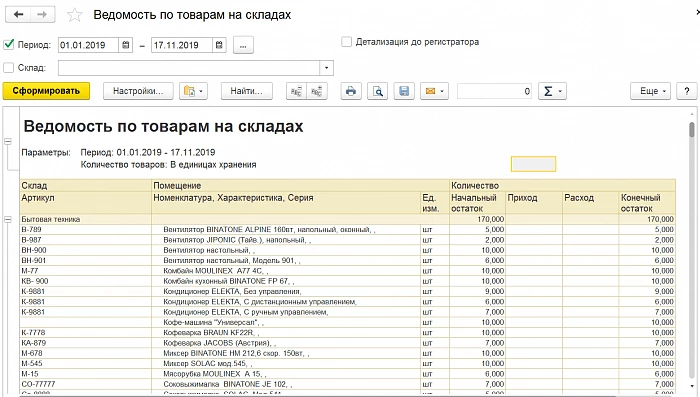Select article cell СО-77777

pos(86,384)
